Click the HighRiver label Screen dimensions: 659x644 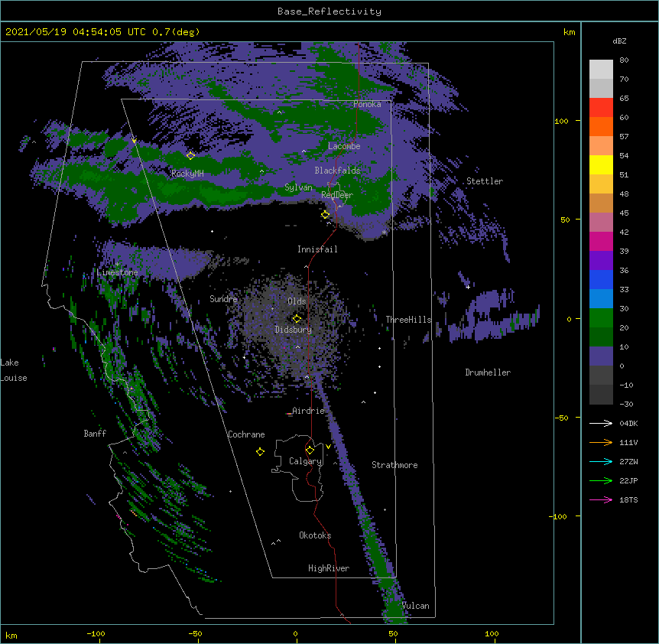point(329,568)
